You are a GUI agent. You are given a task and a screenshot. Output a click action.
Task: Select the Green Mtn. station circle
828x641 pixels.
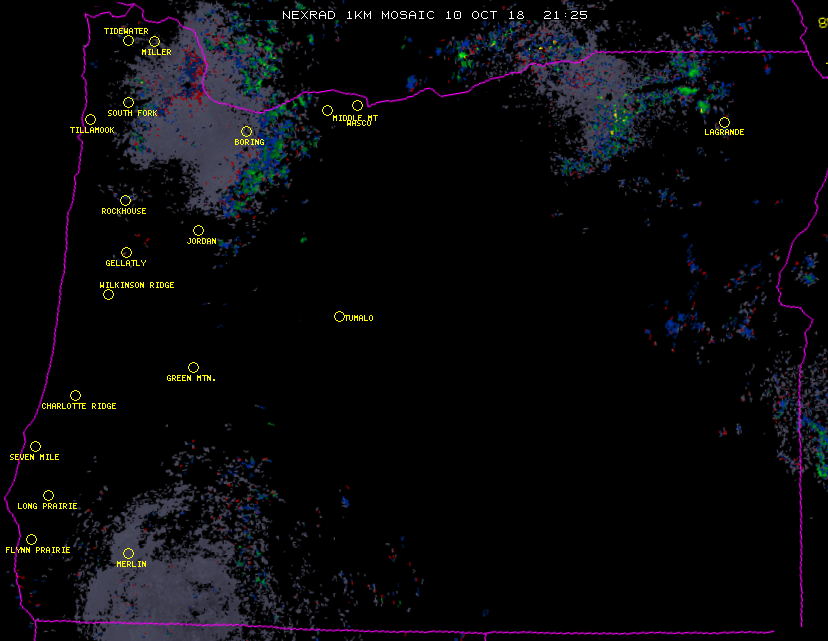193,368
